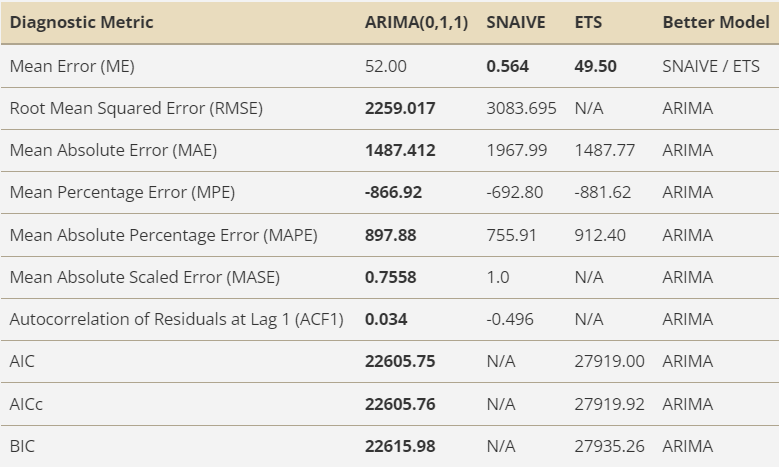Select the ARIMA MPE value -866.92

393,192
